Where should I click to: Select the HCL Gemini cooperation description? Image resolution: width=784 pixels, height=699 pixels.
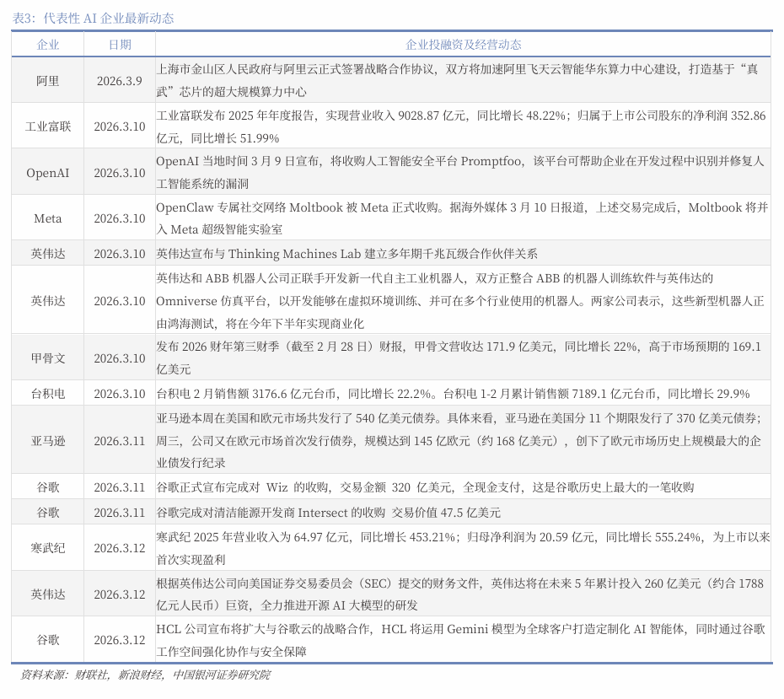461,640
